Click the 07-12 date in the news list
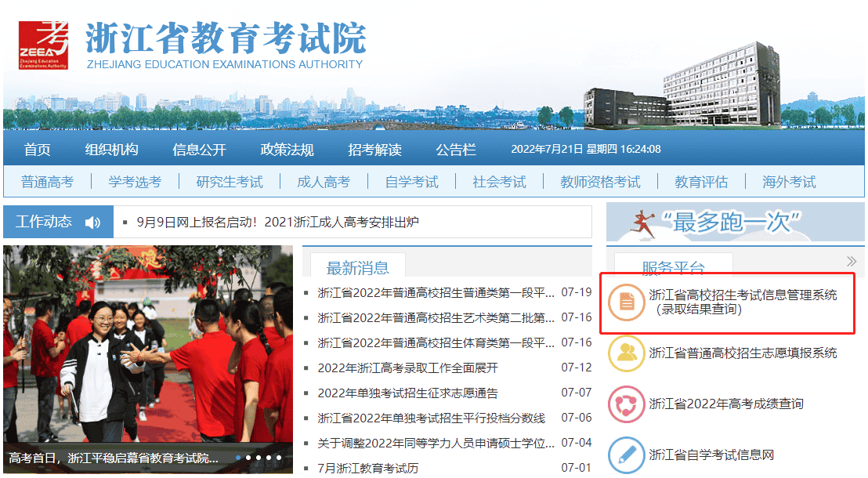Image resolution: width=868 pixels, height=478 pixels. 577,368
